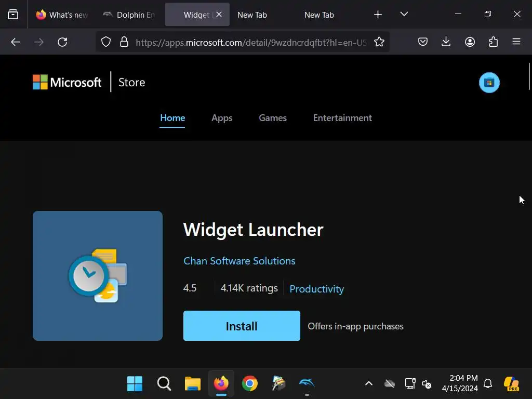
Task: Open notifications bell
Action: click(488, 384)
